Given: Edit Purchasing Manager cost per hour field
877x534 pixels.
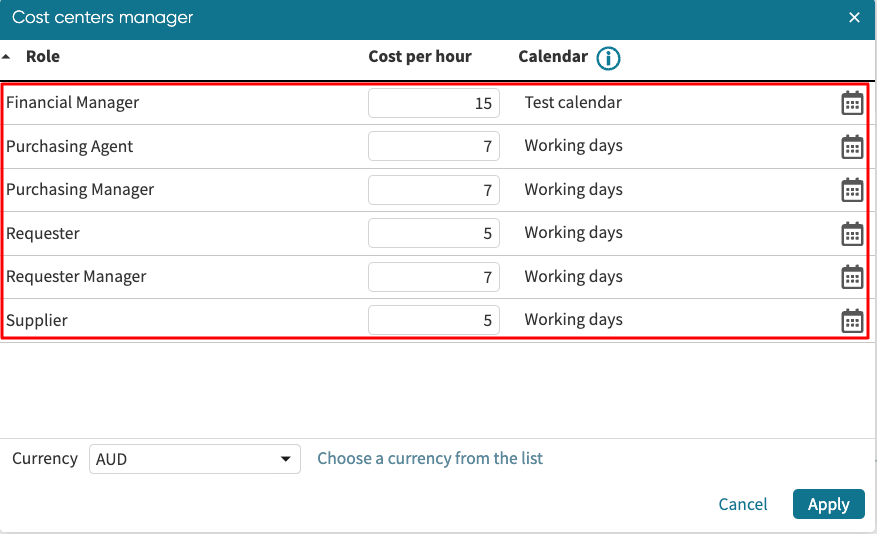Looking at the screenshot, I should coord(434,190).
